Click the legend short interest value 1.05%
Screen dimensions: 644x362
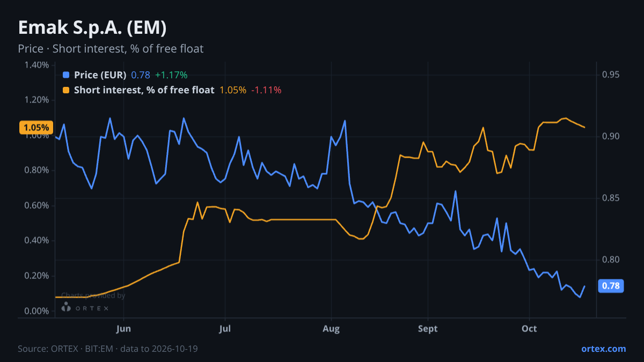[x=233, y=90]
